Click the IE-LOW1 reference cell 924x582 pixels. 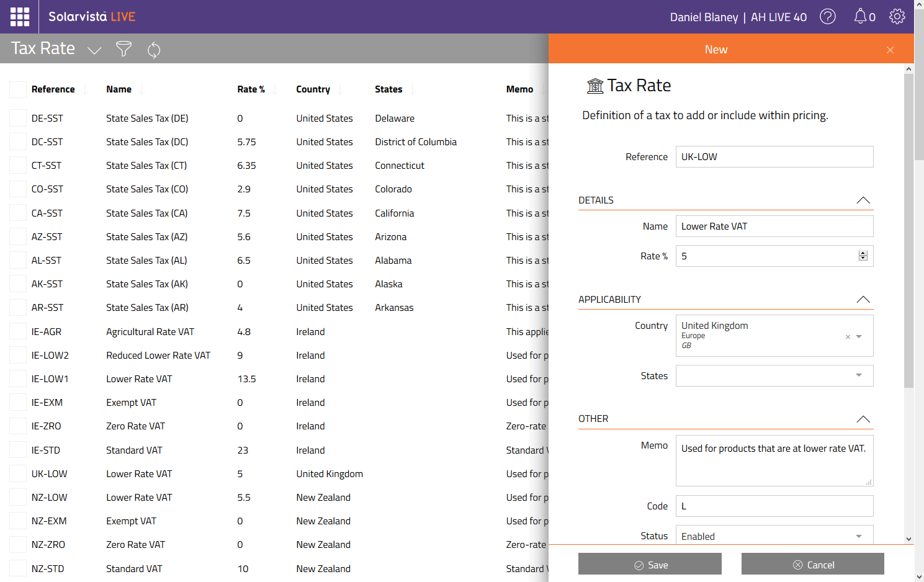point(50,378)
